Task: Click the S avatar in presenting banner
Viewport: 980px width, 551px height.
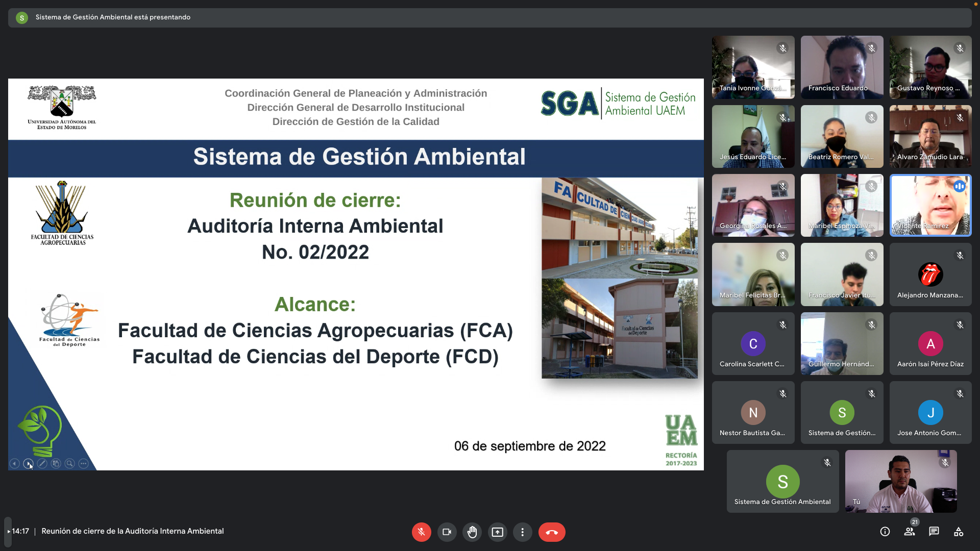Action: (21, 17)
